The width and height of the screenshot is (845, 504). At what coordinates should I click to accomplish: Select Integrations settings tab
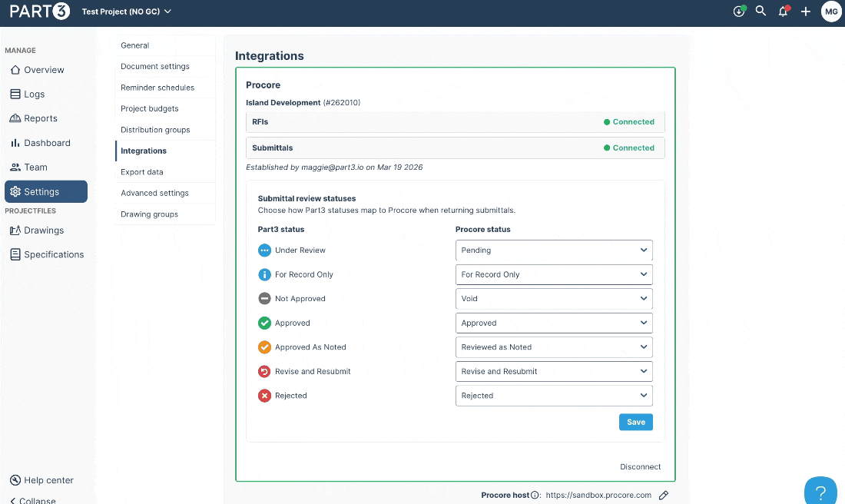click(x=165, y=151)
